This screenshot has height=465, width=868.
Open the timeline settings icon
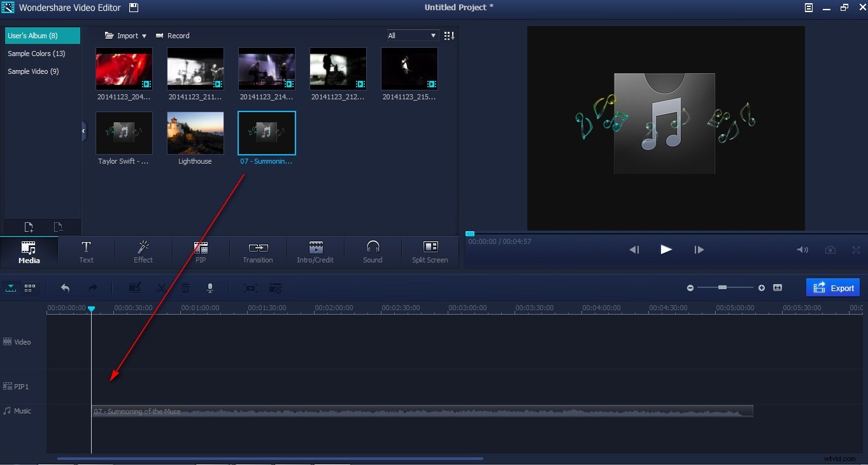pos(275,288)
